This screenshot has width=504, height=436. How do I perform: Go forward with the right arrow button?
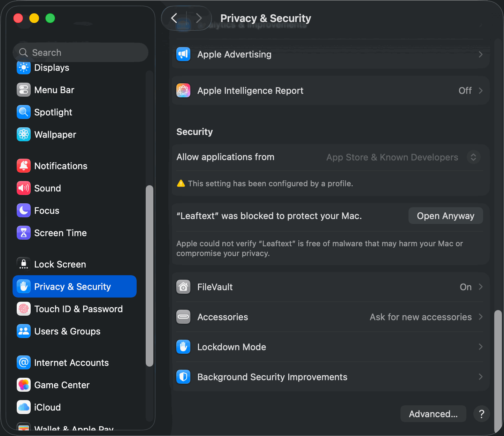199,18
